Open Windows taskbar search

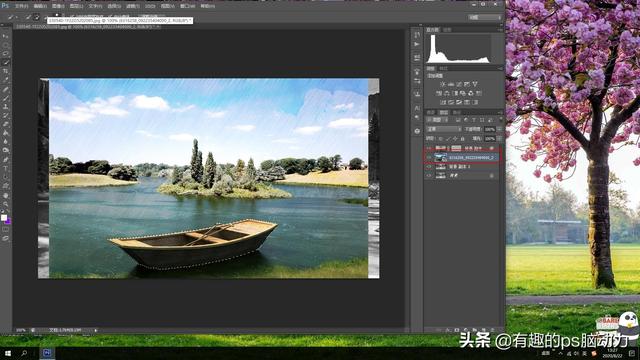24,353
